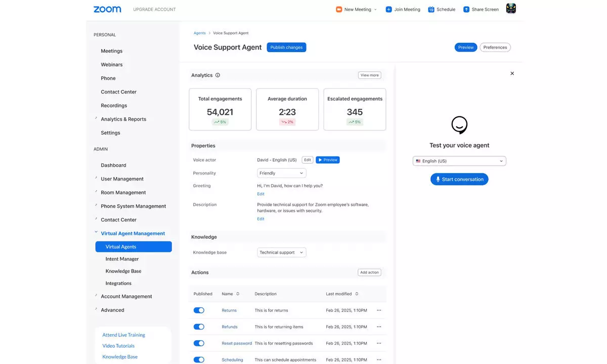The image size is (607, 364).
Task: Expand the English (US) language dropdown
Action: [x=459, y=161]
